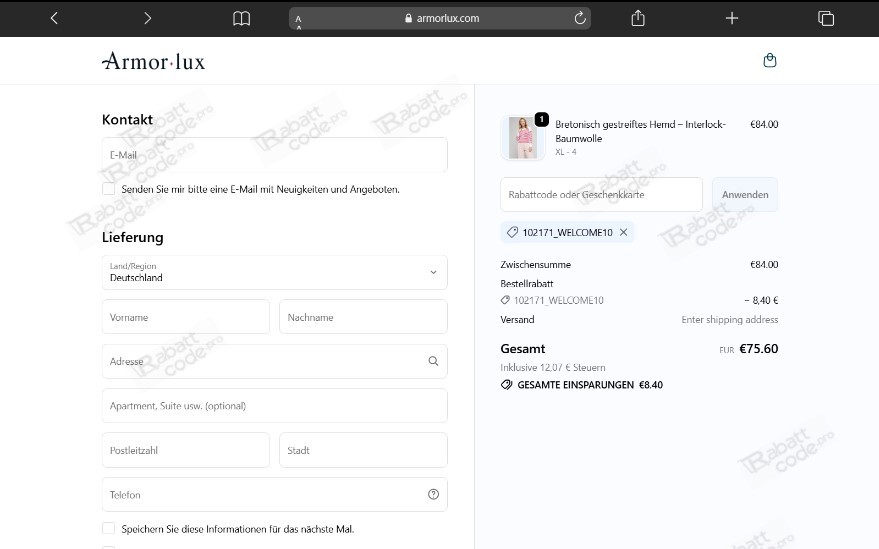
Task: Go back with the browser back arrow
Action: point(54,19)
